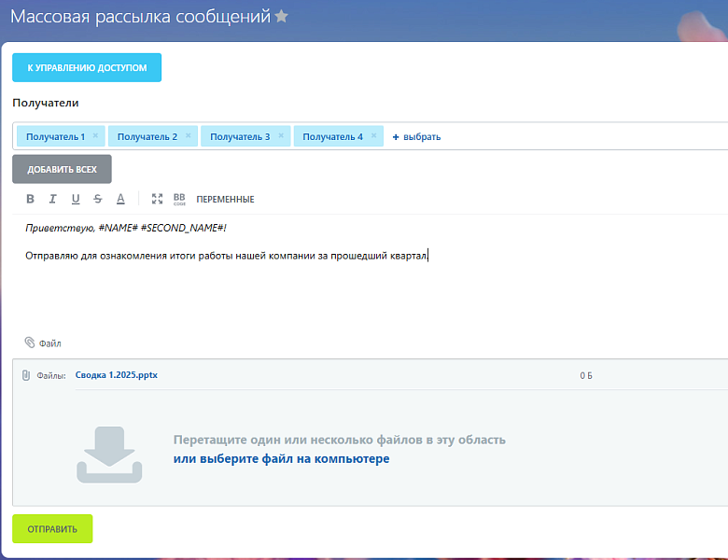Enable underline formatting
The height and width of the screenshot is (560, 728).
coord(76,199)
